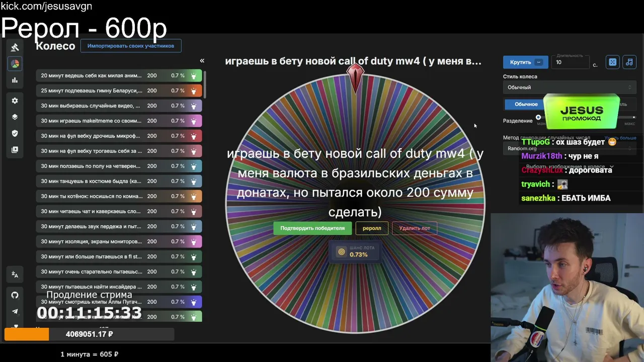Select lot '30 мин выбираешь случайные видео'
Screen dimensions: 644x362
pos(119,106)
